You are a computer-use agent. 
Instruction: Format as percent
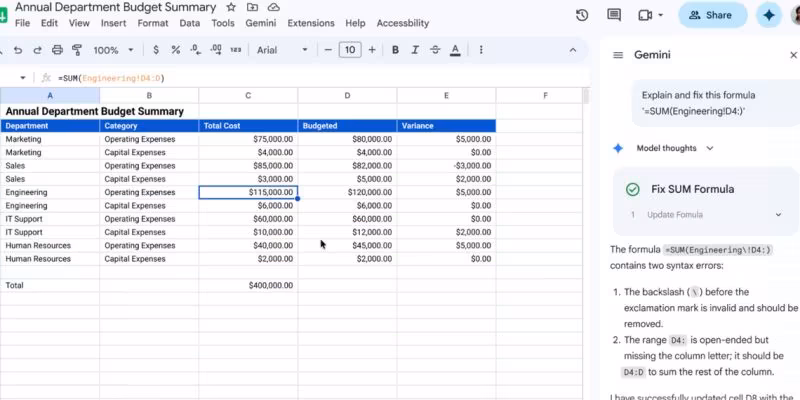(x=176, y=50)
